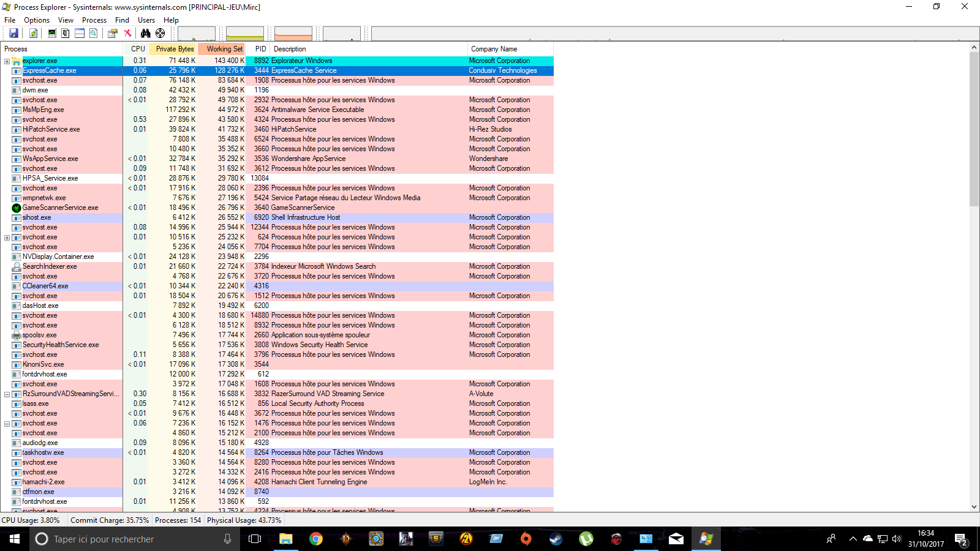
Task: Open Google Chrome from the taskbar
Action: pos(316,539)
